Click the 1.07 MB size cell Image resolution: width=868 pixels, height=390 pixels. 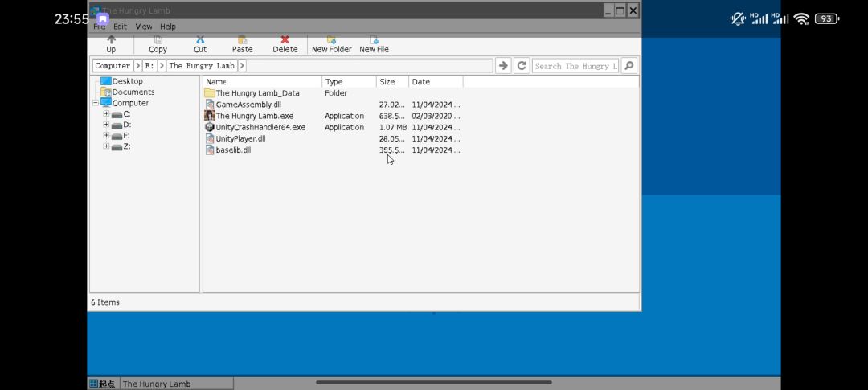393,127
